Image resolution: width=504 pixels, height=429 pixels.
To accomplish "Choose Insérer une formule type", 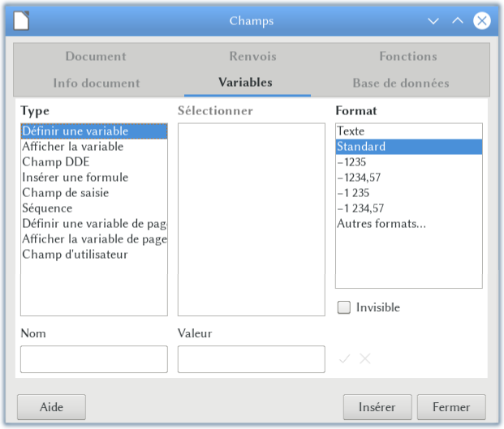I will [75, 178].
